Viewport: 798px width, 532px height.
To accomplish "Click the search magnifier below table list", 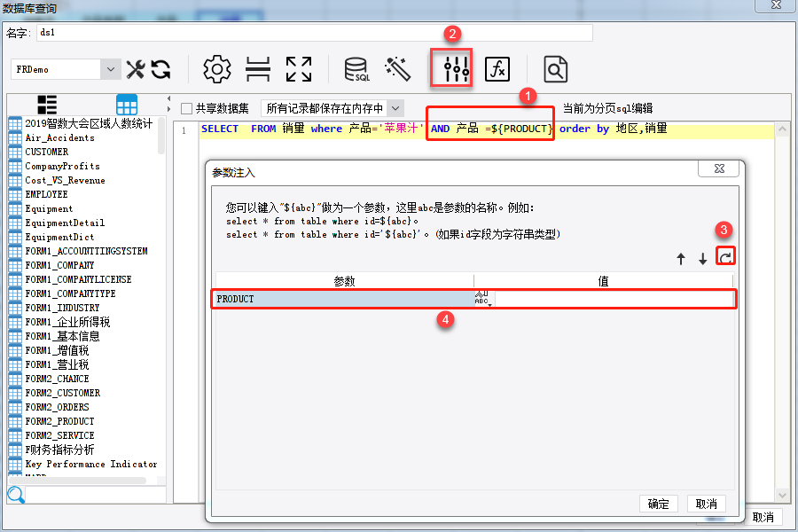I will pos(16,495).
